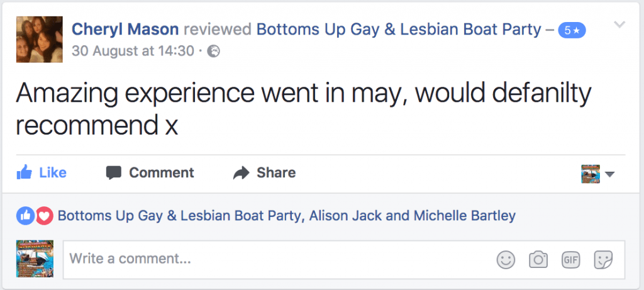
Task: Open Bottoms Up Gay & Lesbian Boat Party page
Action: pyautogui.click(x=399, y=29)
